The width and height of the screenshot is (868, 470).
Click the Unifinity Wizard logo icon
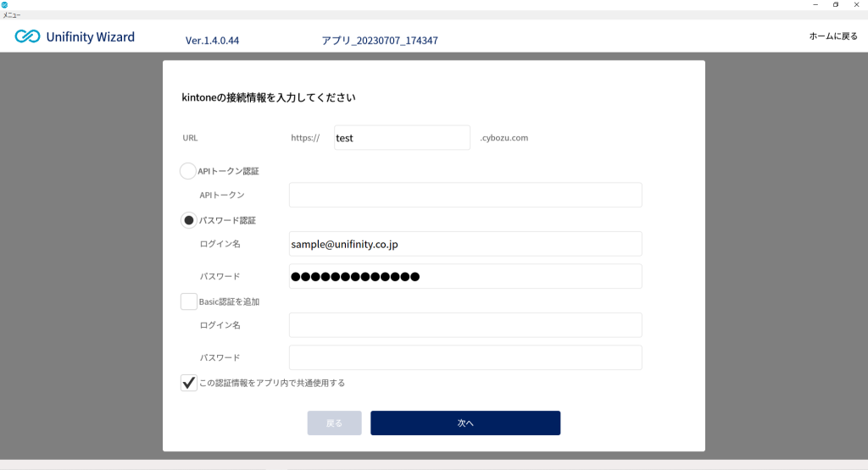pyautogui.click(x=27, y=36)
